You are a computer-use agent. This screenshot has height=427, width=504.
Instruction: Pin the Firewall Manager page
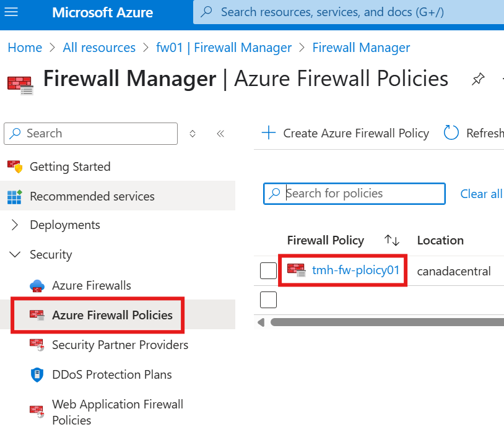tap(478, 79)
